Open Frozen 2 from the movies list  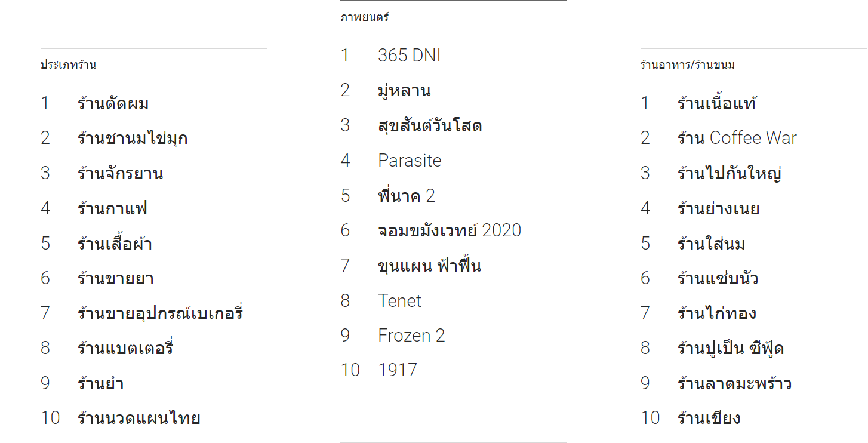coord(411,336)
